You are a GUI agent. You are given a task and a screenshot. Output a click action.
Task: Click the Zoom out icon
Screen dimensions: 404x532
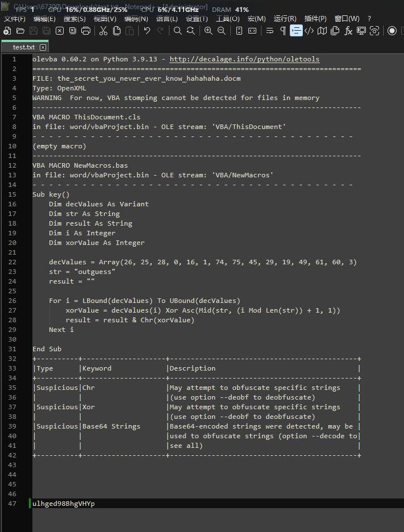[222, 31]
